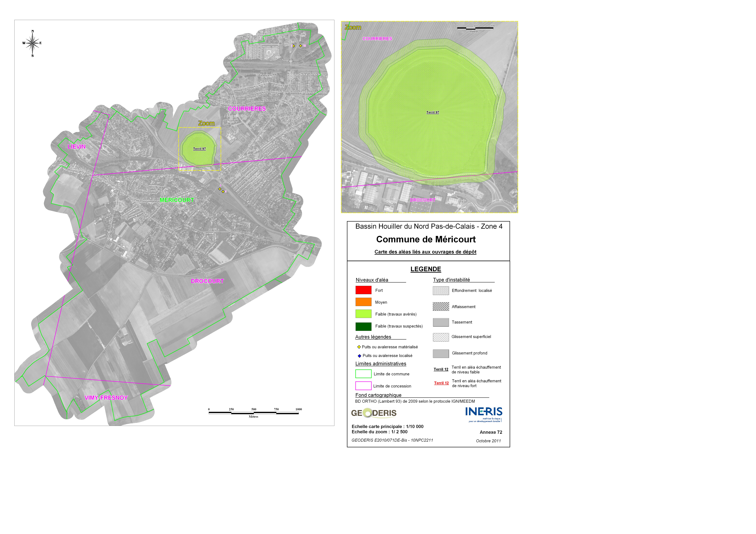Pick the red Fort hazard swatch
Image resolution: width=756 pixels, height=534 pixels.
pos(363,290)
